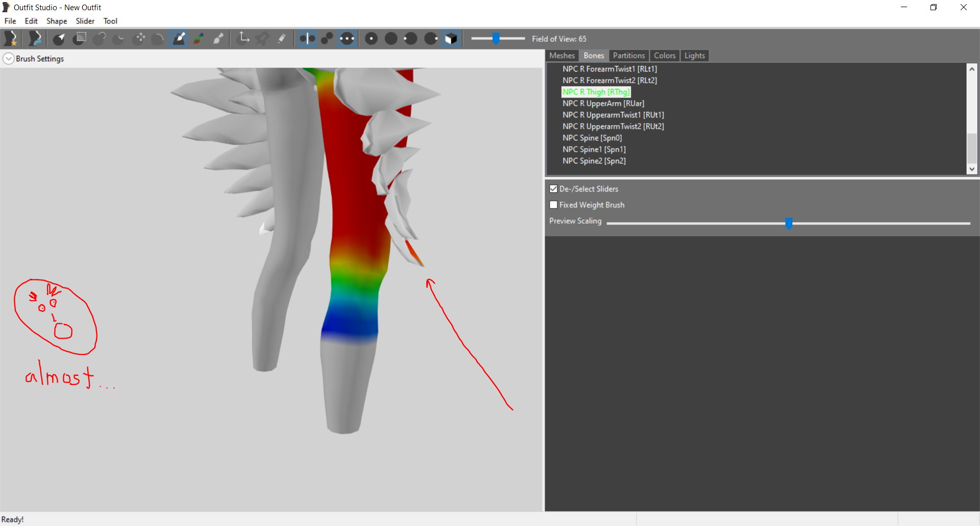Switch to the Lights tab
Viewport: 980px width, 526px height.
click(694, 56)
